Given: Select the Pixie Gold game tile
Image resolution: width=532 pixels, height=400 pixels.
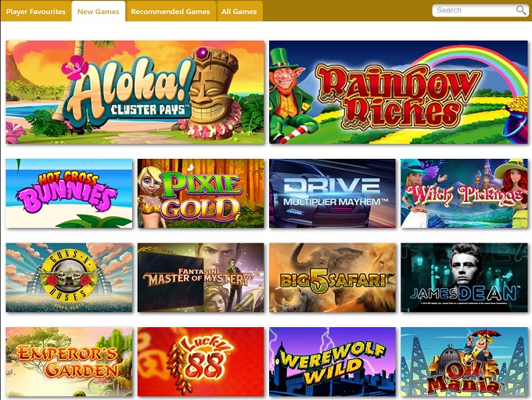Looking at the screenshot, I should click(x=201, y=193).
